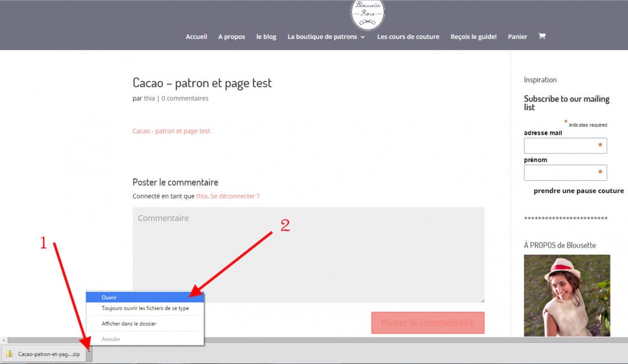Click the Blousette Rose logo
Screen dimensions: 628x364
[x=367, y=15]
